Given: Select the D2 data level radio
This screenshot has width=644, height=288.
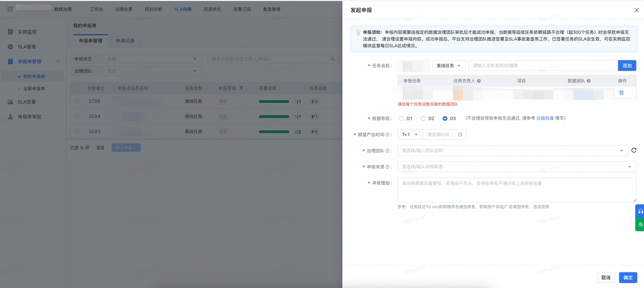Looking at the screenshot, I should click(423, 119).
